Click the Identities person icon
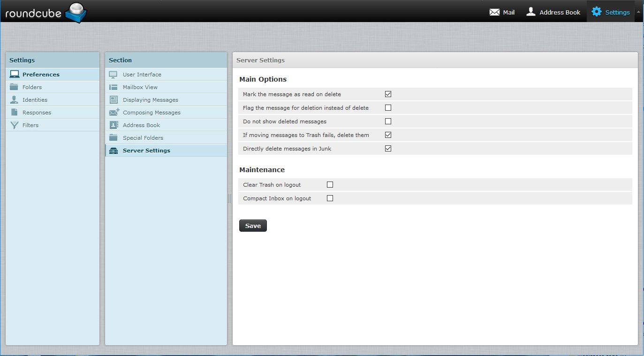The image size is (644, 356). click(x=14, y=100)
